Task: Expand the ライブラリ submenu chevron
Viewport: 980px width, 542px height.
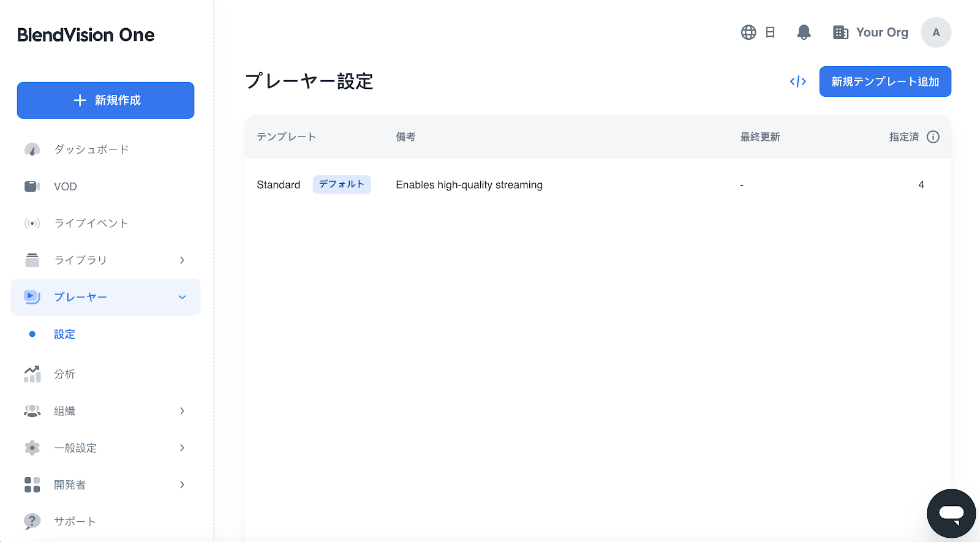Action: coord(182,260)
